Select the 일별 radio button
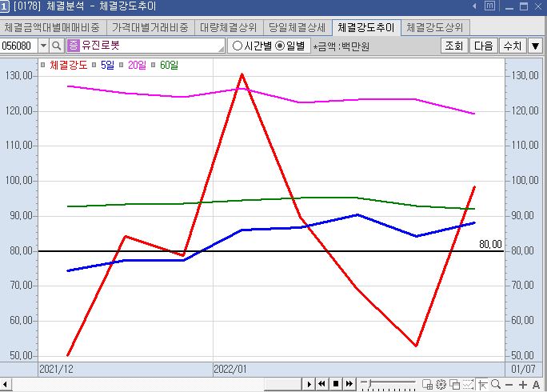Screen dimensions: 547x392 [x=279, y=46]
